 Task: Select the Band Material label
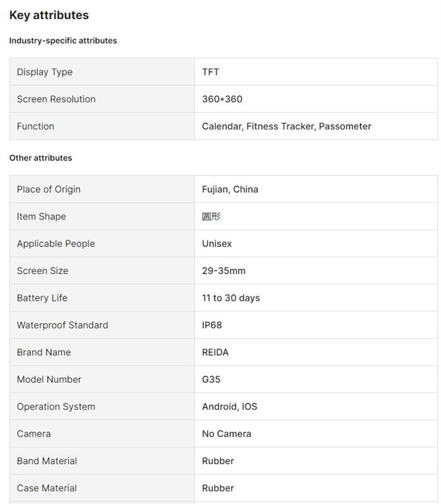tap(47, 461)
